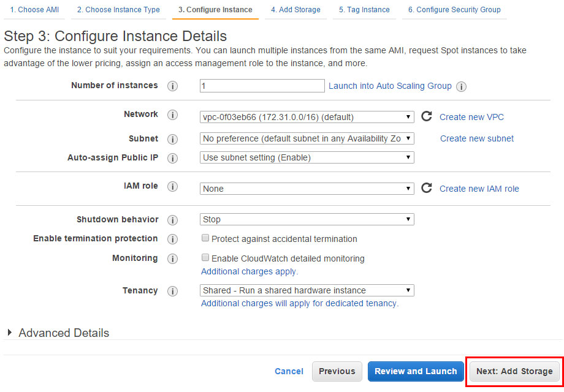Image resolution: width=564 pixels, height=392 pixels.
Task: Click info icon next to Monitoring label
Action: pyautogui.click(x=172, y=258)
